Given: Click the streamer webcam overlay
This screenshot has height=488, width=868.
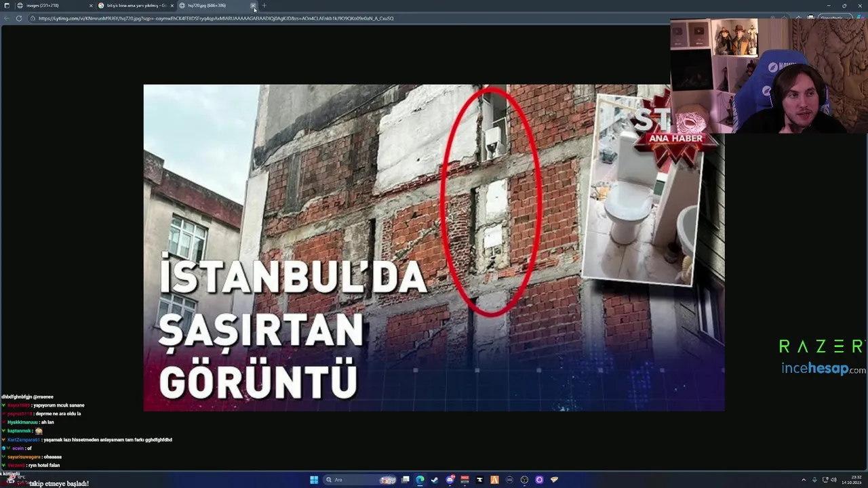Looking at the screenshot, I should point(769,75).
